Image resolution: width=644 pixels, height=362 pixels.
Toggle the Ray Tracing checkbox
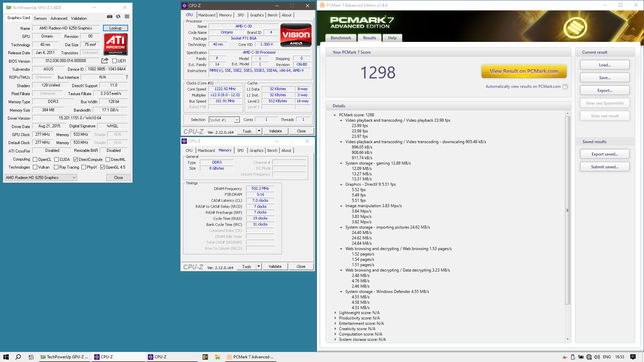[x=56, y=167]
